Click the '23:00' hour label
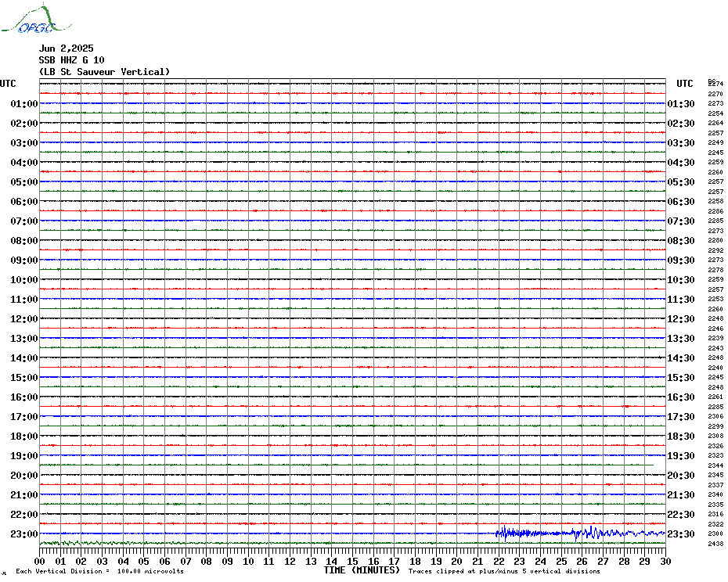 [x=24, y=534]
